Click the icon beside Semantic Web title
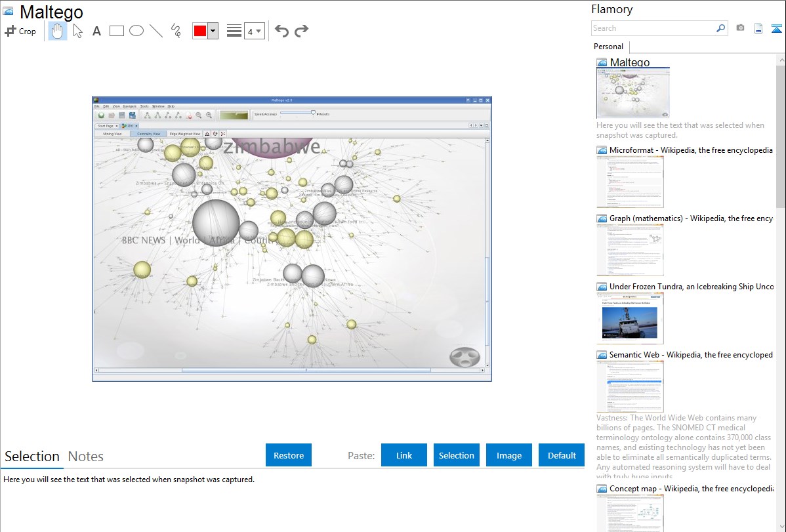786x532 pixels. click(x=602, y=354)
